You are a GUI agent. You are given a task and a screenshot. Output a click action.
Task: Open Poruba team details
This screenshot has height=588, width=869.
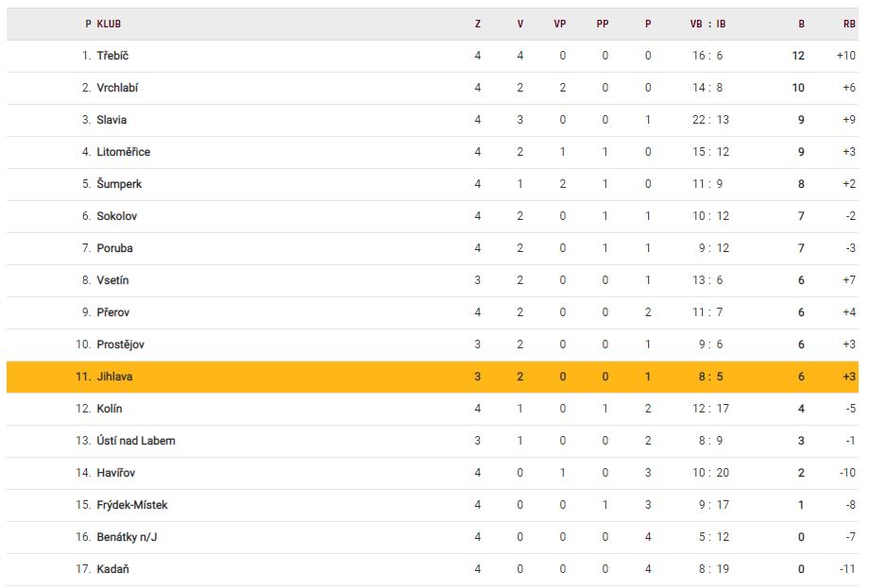coord(114,248)
